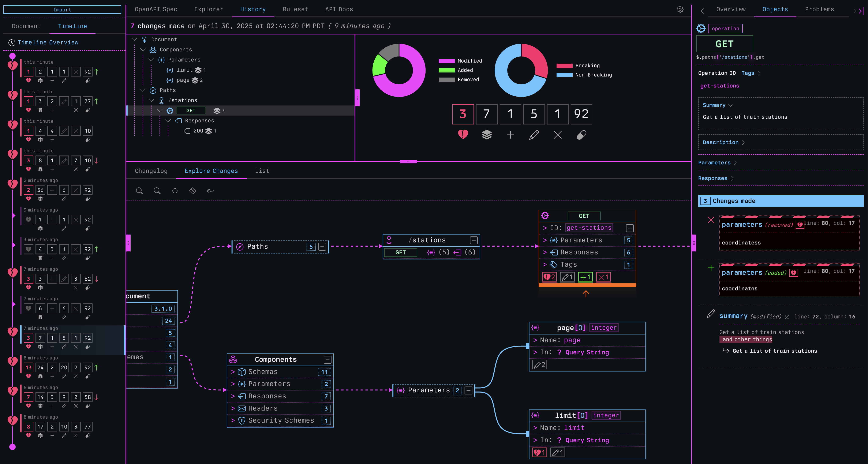The width and height of the screenshot is (868, 464).
Task: Open the Ruleset tab
Action: click(295, 10)
